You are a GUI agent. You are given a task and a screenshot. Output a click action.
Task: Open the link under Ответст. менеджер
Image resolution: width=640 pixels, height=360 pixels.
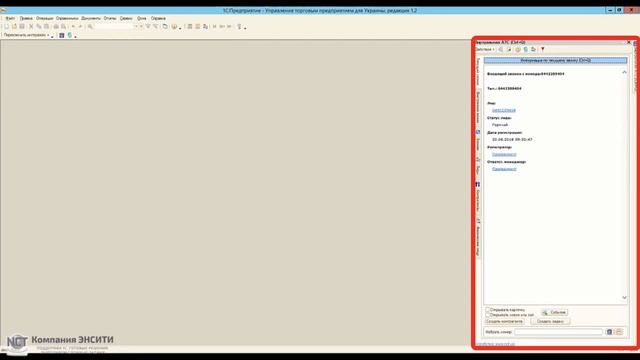point(504,169)
